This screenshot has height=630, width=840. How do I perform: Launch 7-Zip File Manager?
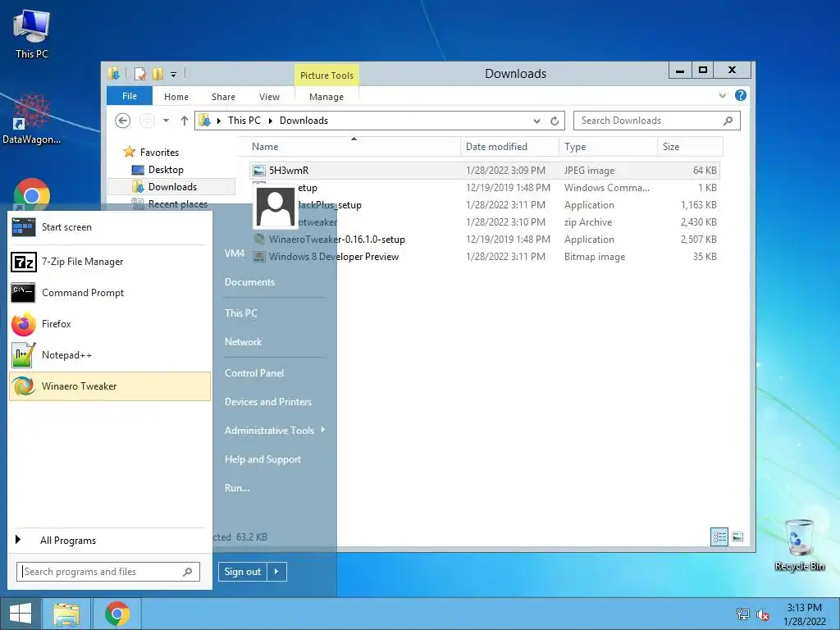tap(109, 262)
